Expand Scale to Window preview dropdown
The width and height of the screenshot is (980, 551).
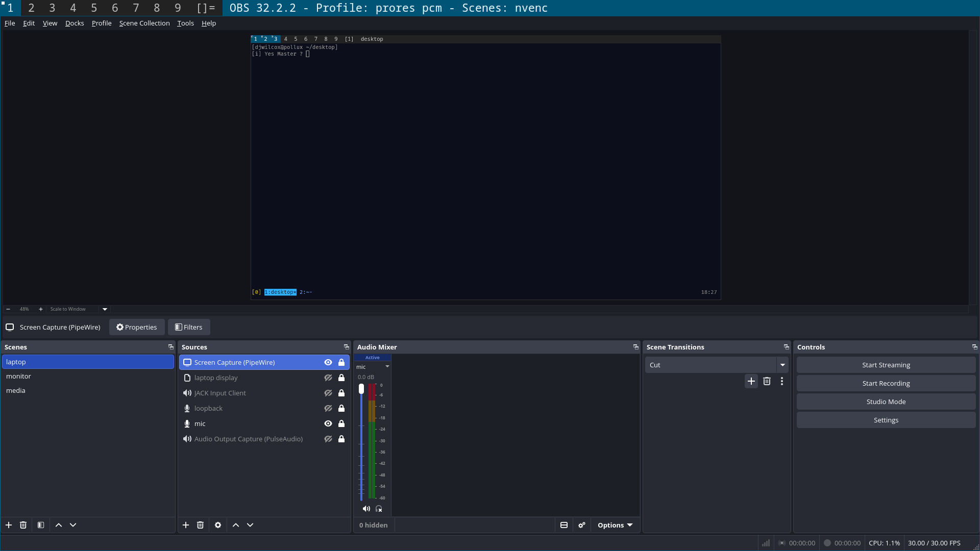click(105, 309)
